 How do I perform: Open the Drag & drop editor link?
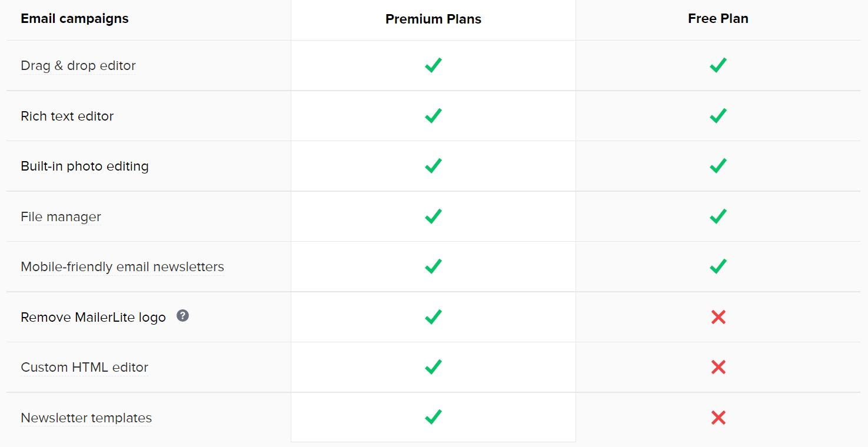(x=78, y=65)
